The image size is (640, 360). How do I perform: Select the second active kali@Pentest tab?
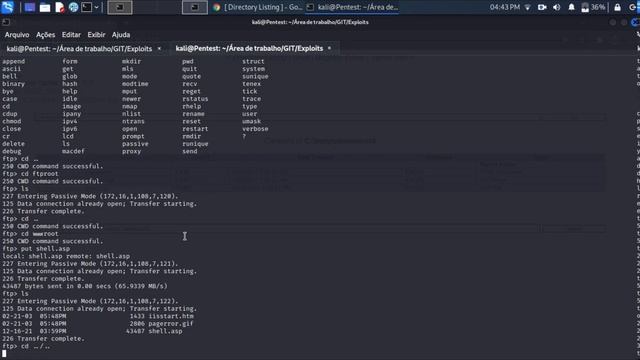coord(249,49)
